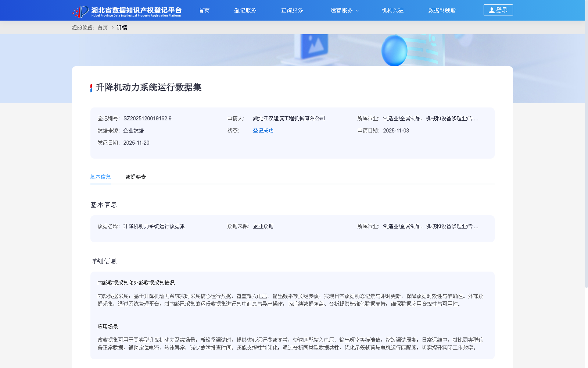Click the user icon on the 登录 button
588x368 pixels.
[492, 10]
